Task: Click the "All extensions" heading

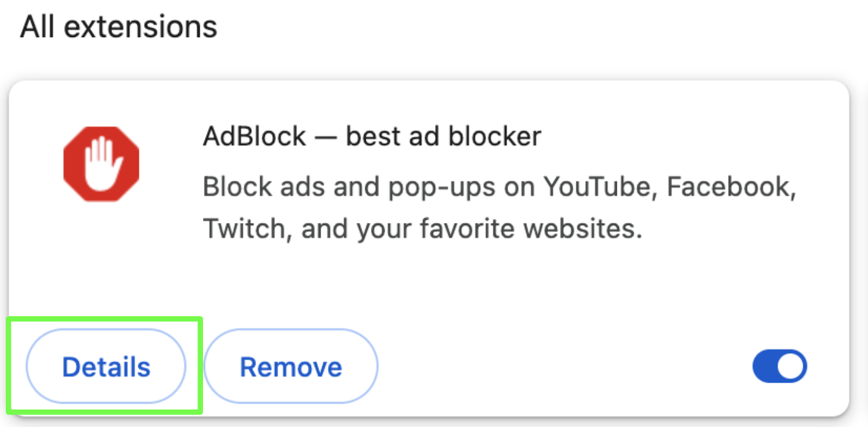Action: 119,26
